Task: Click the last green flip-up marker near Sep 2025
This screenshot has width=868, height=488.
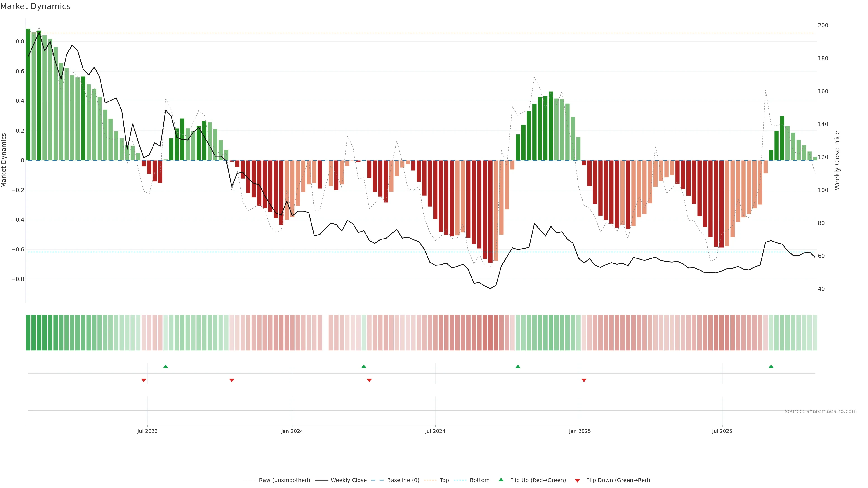Action: click(771, 366)
